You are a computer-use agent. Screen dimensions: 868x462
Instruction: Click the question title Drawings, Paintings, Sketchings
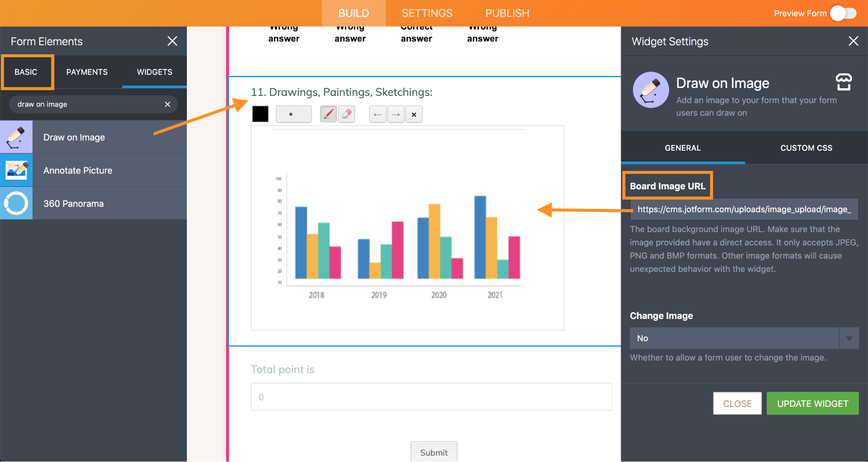click(342, 92)
